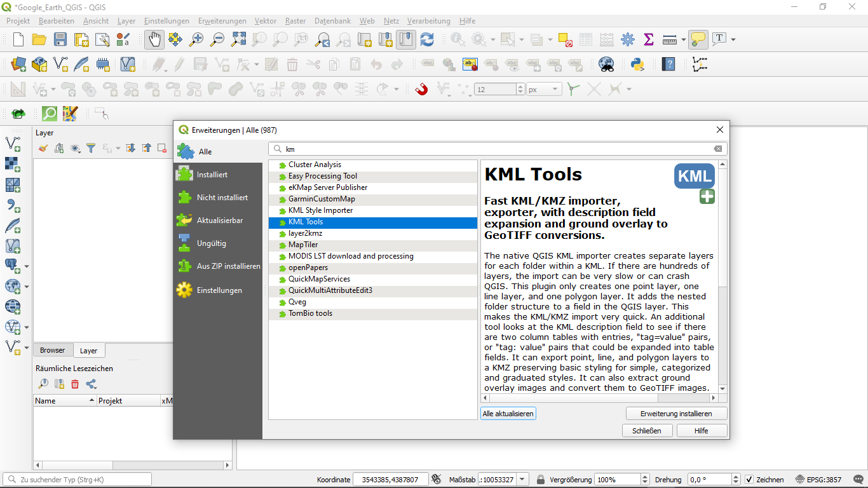Create a new GeoPackage layer
Screen dimensions: 868x488
(x=39, y=64)
